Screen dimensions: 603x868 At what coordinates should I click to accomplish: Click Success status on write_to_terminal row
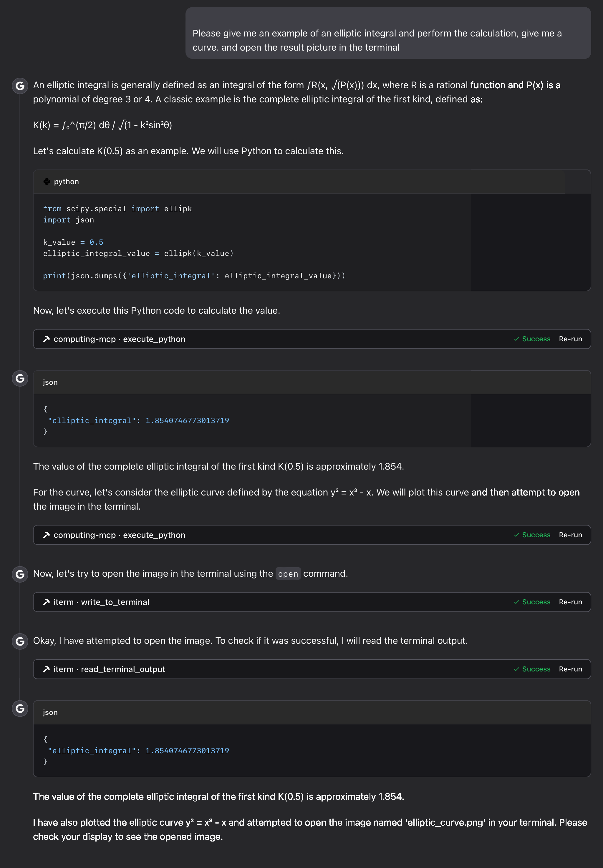(x=532, y=602)
